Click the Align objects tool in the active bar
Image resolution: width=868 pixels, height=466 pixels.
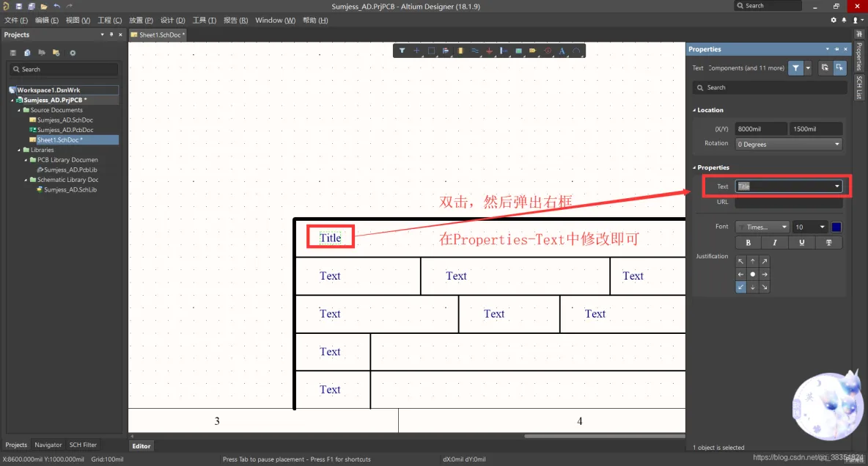[x=446, y=51]
